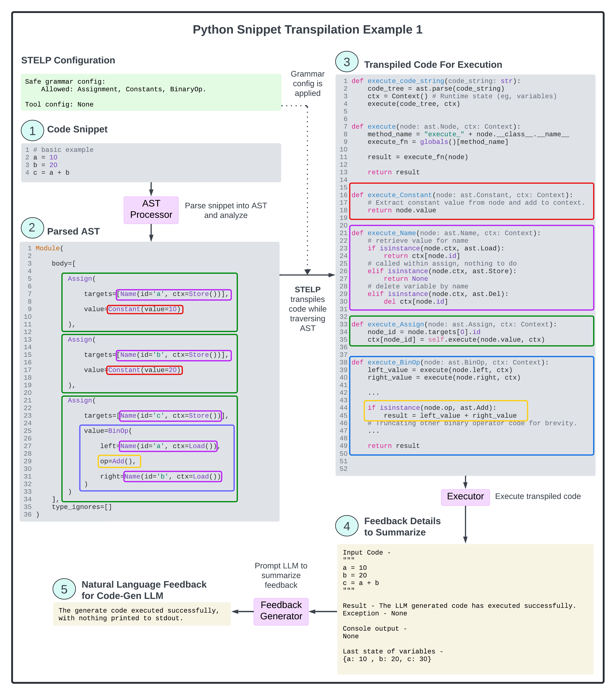Click the yellow op=Add() box in AST

[119, 461]
